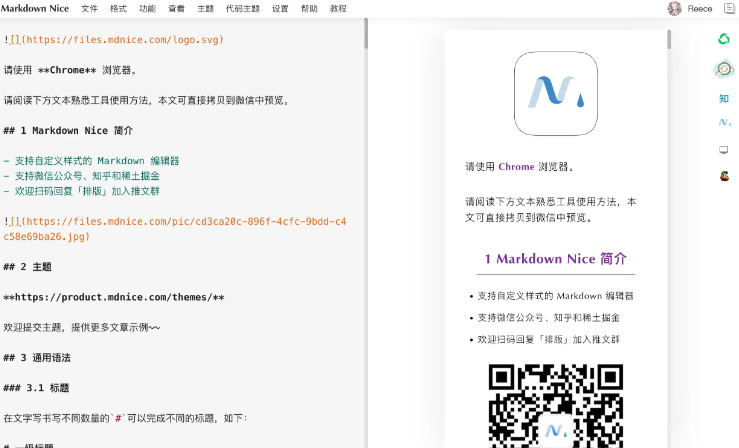Click the '### 3.1 标题' editor line
The height and width of the screenshot is (448, 739).
(x=36, y=388)
